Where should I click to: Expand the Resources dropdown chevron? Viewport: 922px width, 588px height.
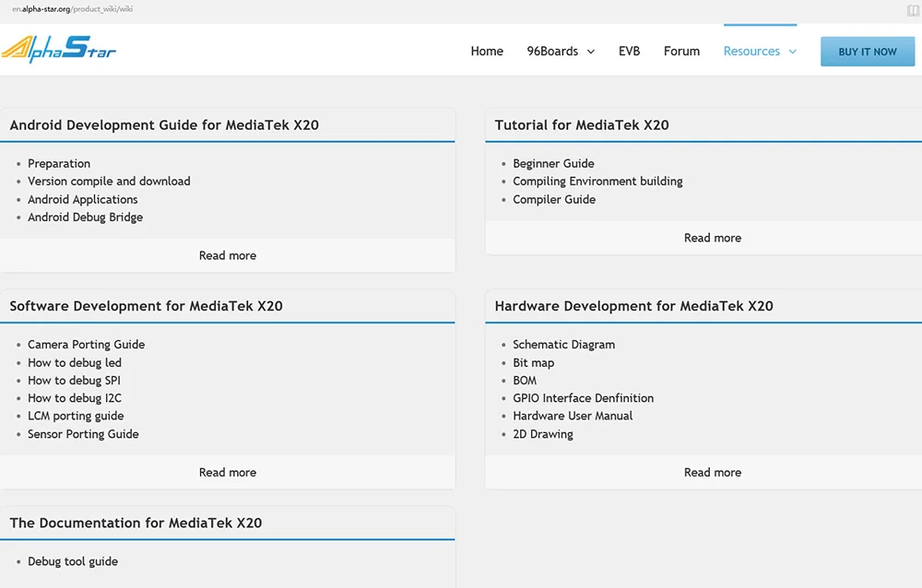[x=793, y=52]
